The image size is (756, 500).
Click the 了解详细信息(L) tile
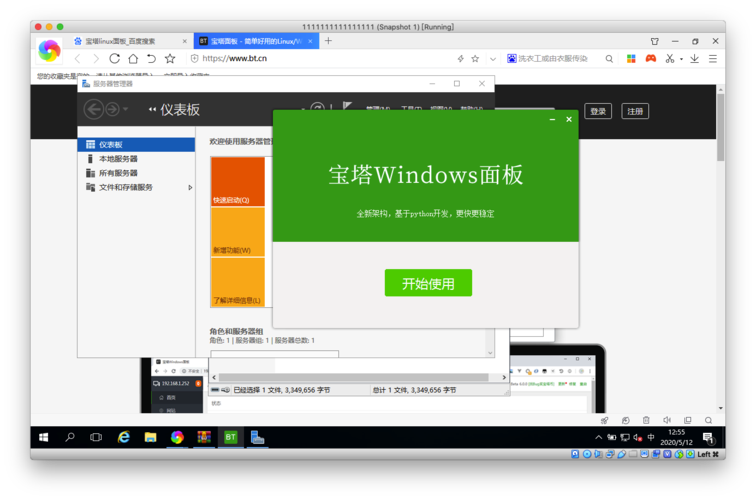pos(238,282)
